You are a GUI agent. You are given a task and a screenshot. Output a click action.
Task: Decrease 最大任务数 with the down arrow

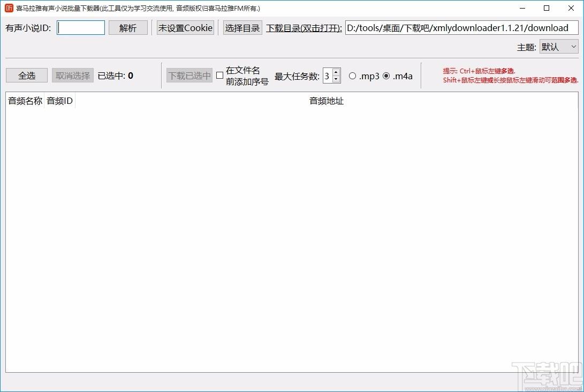coord(336,79)
